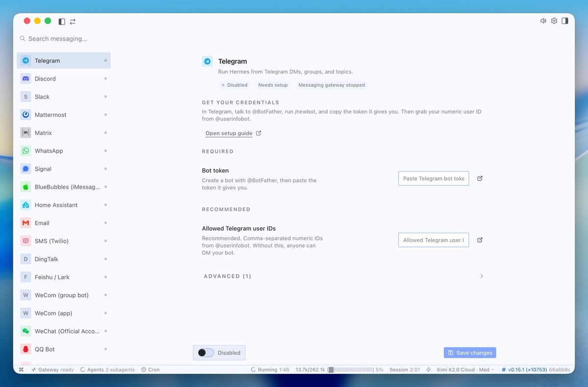Screen dimensions: 588x387
Task: Select the Feishu / Lark icon
Action: point(26,277)
